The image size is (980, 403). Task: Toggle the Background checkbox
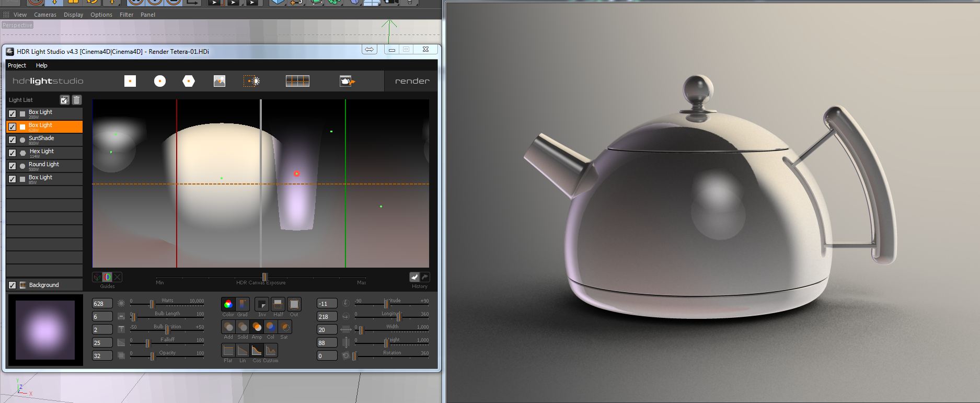pyautogui.click(x=12, y=285)
